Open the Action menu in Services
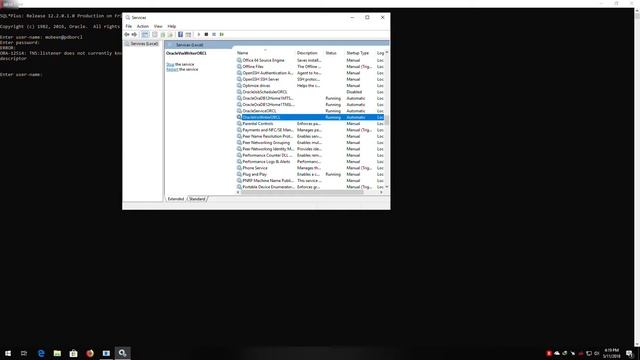The image size is (640, 360). 142,26
